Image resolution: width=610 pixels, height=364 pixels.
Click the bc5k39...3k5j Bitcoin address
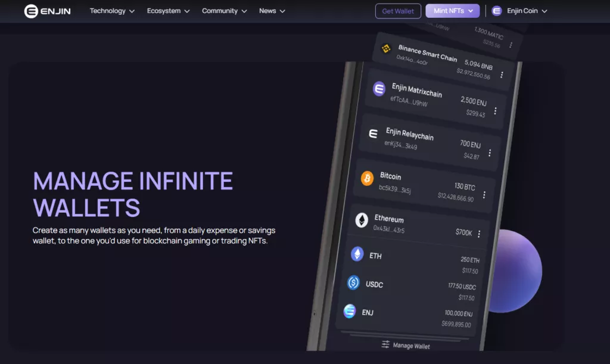pyautogui.click(x=395, y=189)
